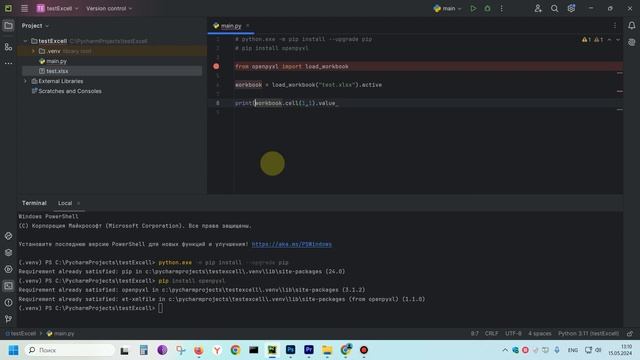Select main.py in project tree

pos(56,61)
